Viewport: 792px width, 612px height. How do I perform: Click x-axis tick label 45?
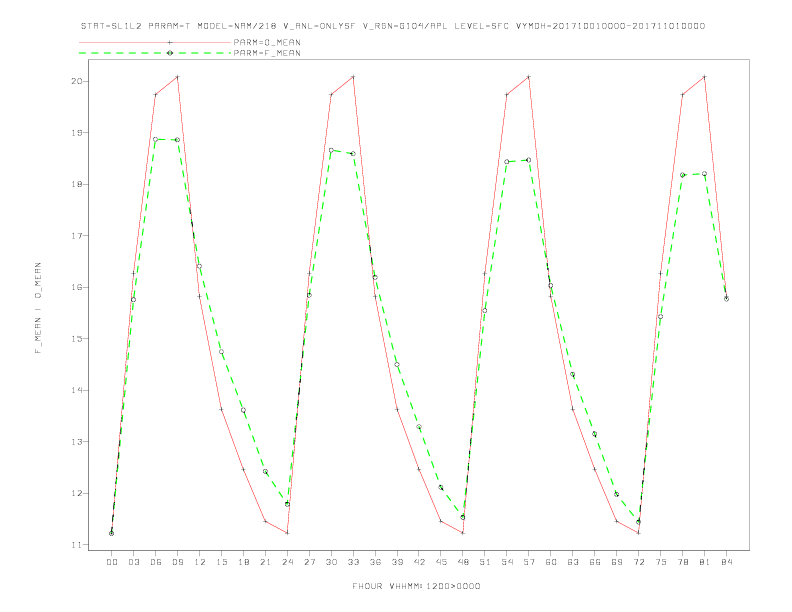click(x=441, y=562)
